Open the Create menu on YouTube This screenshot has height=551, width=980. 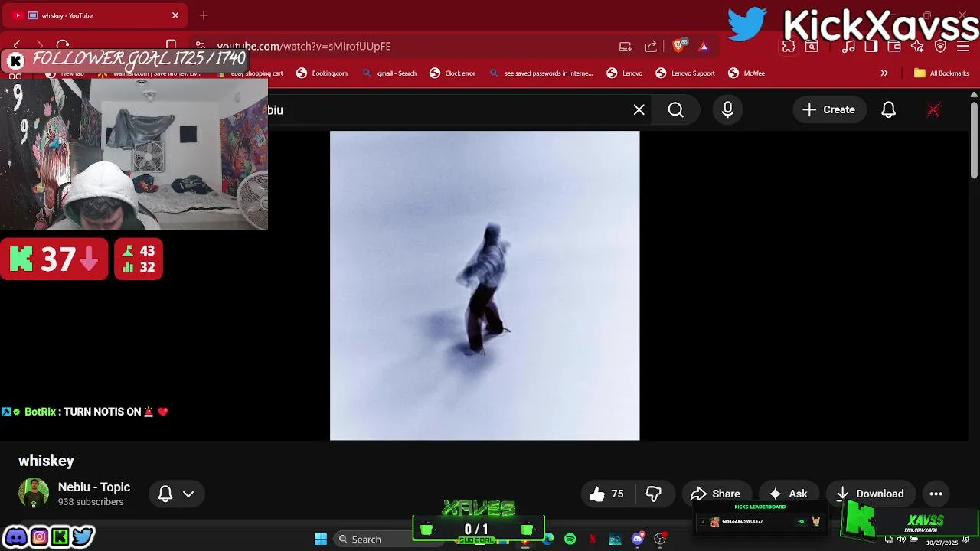click(828, 110)
